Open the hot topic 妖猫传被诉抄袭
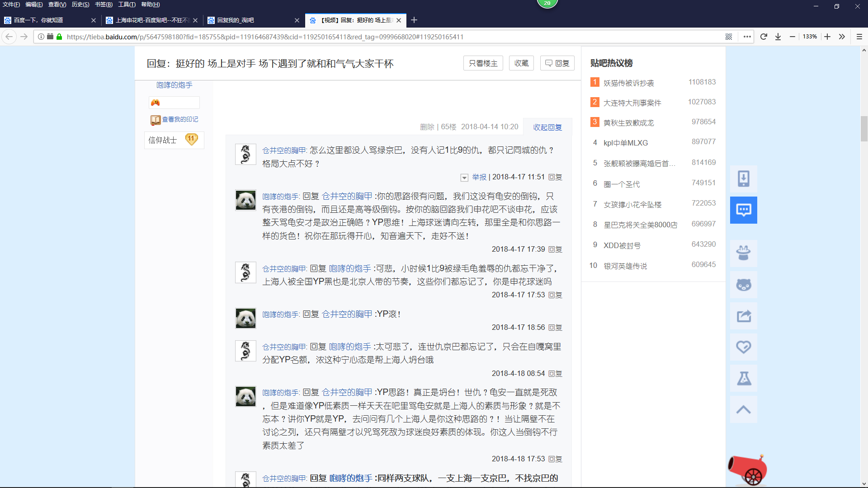This screenshot has height=488, width=868. pyautogui.click(x=628, y=83)
